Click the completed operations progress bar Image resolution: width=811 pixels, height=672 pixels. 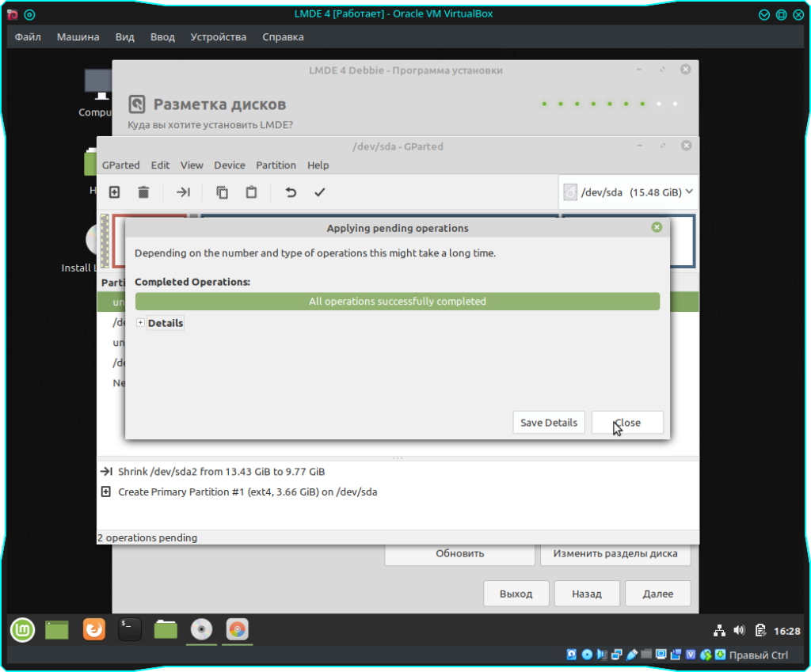397,302
